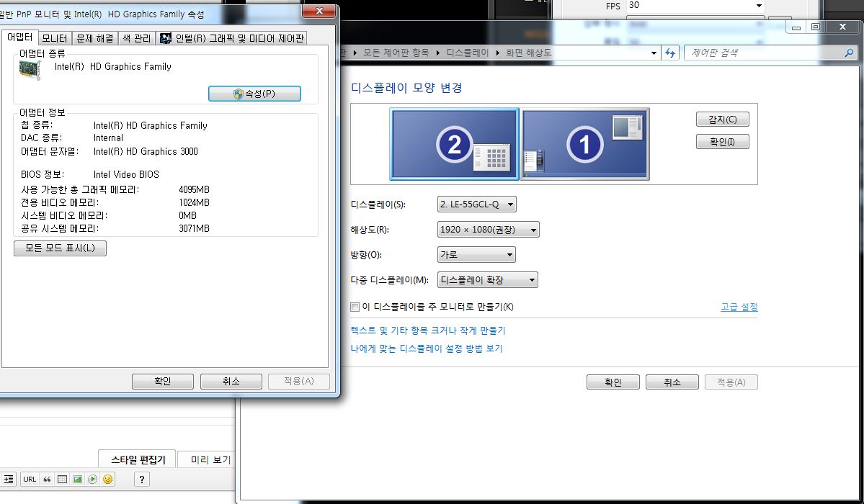Switch to the 문제 해결 tab
The height and width of the screenshot is (504, 864).
[x=95, y=38]
